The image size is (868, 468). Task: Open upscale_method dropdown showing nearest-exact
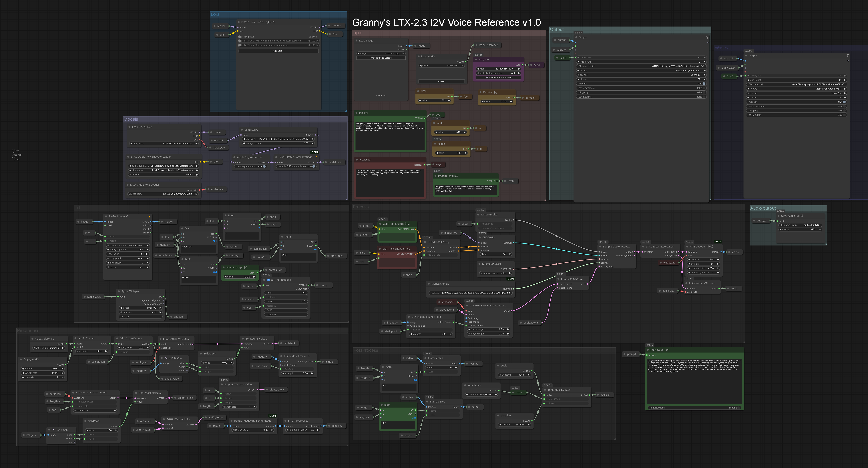128,245
